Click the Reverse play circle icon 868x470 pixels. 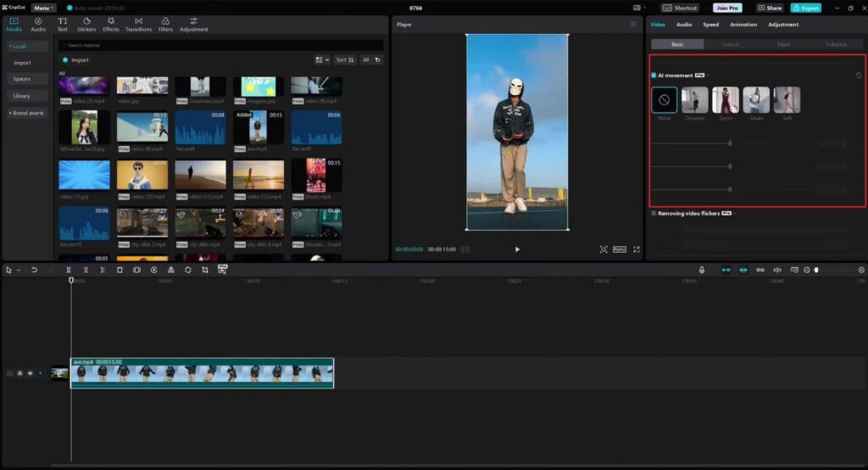154,270
